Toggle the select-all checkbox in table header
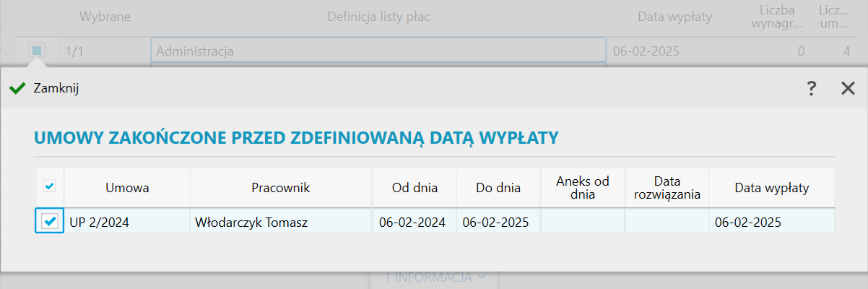 50,187
